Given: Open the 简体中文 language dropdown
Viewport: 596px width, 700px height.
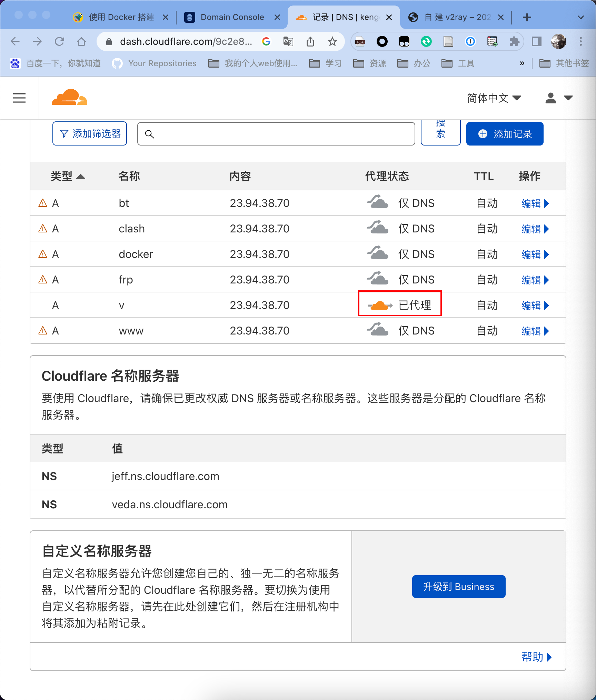Looking at the screenshot, I should point(494,98).
